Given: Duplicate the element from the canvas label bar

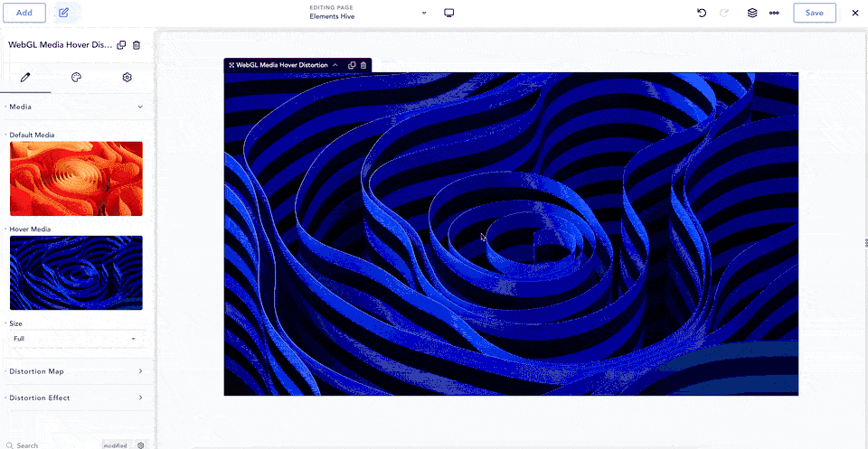Looking at the screenshot, I should (352, 65).
